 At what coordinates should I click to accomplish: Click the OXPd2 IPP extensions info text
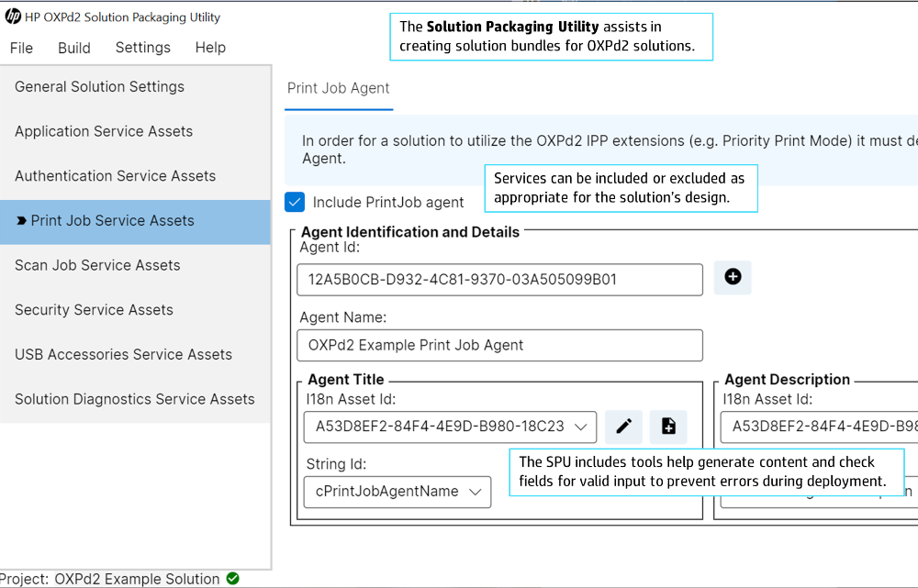coord(609,150)
